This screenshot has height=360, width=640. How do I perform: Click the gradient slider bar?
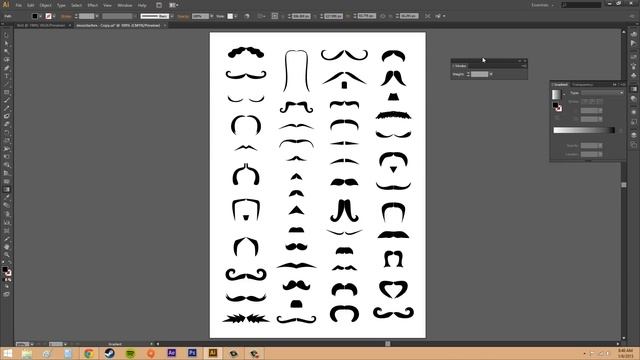[x=584, y=130]
